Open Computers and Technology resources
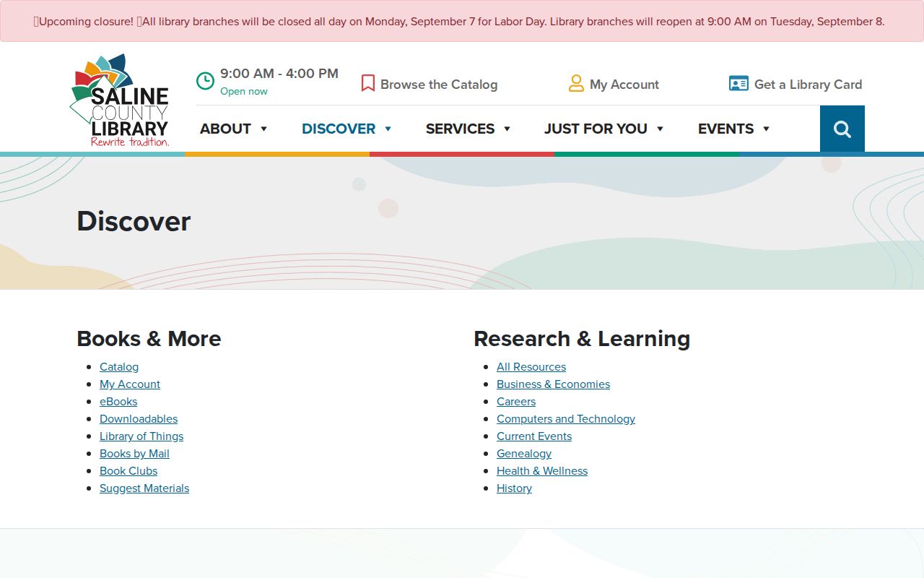This screenshot has height=578, width=924. pyautogui.click(x=566, y=419)
